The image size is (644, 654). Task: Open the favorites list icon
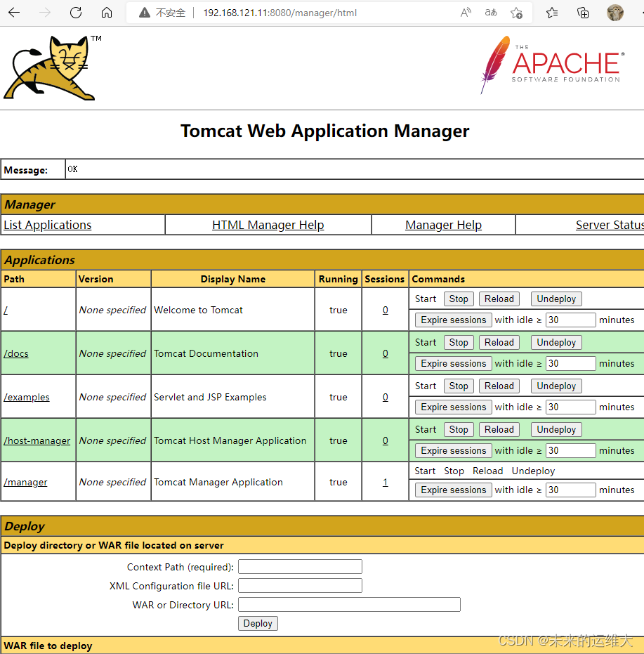point(552,13)
